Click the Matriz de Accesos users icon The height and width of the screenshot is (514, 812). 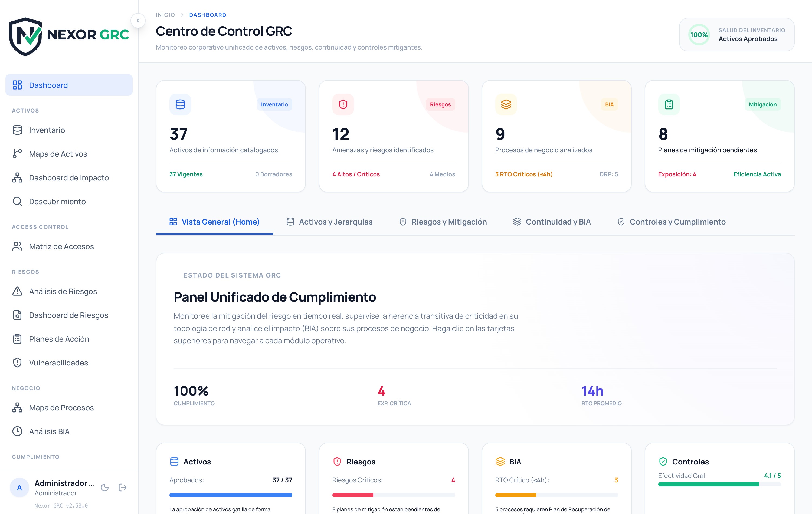coord(17,246)
